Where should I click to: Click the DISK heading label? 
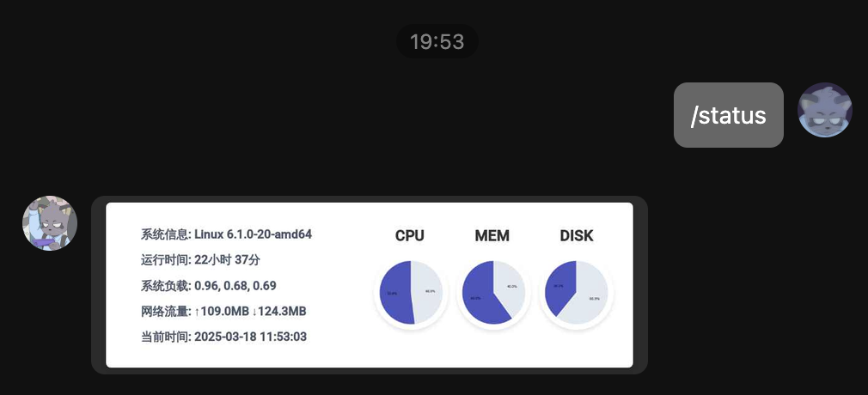coord(577,235)
